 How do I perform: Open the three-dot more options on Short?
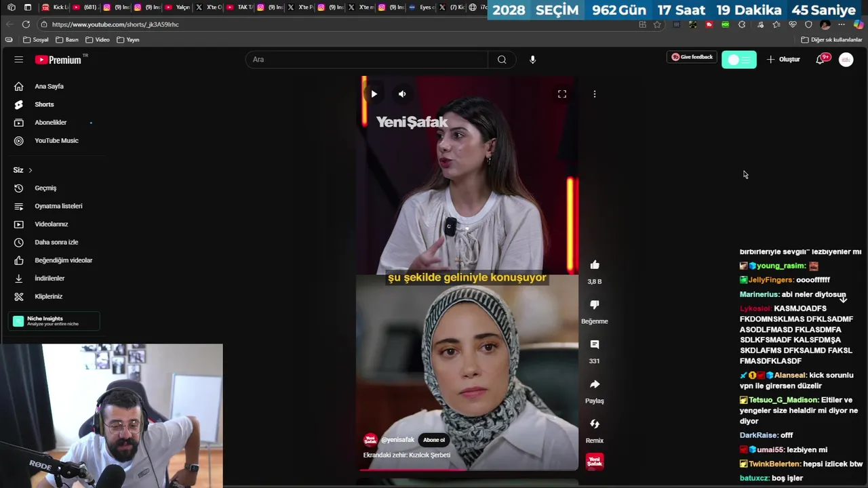pyautogui.click(x=595, y=94)
